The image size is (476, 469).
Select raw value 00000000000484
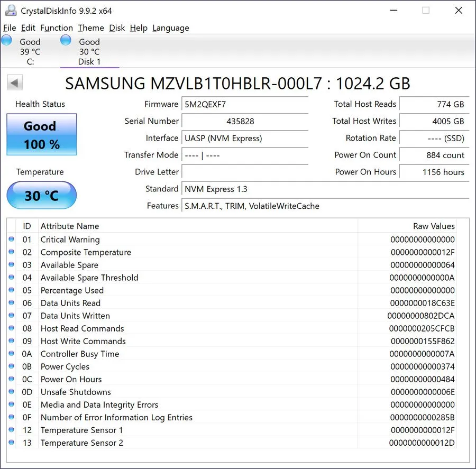tap(423, 380)
